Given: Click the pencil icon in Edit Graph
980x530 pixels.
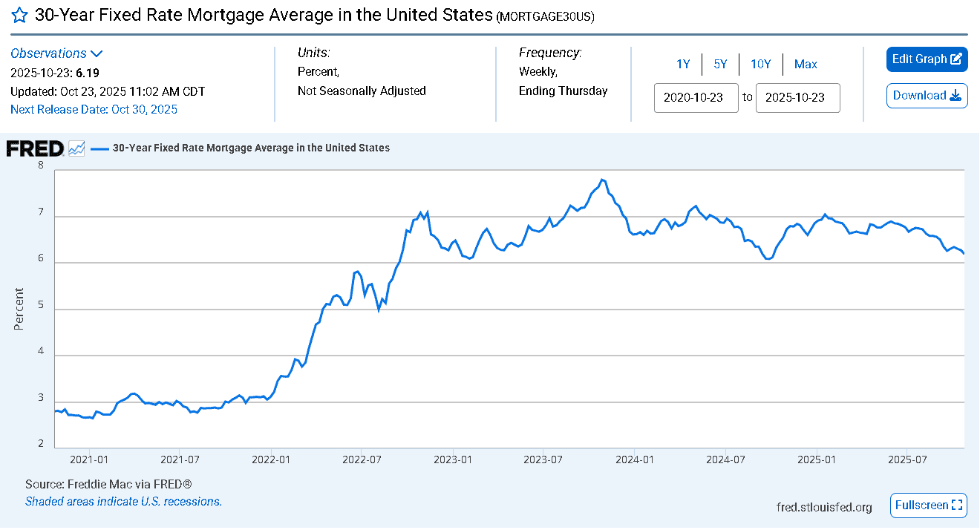Looking at the screenshot, I should pyautogui.click(x=956, y=59).
